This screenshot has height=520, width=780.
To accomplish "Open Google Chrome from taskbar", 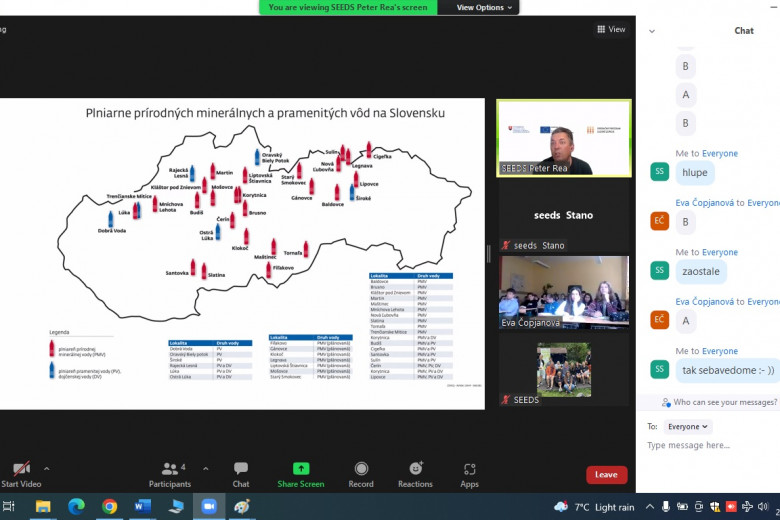I will 109,507.
